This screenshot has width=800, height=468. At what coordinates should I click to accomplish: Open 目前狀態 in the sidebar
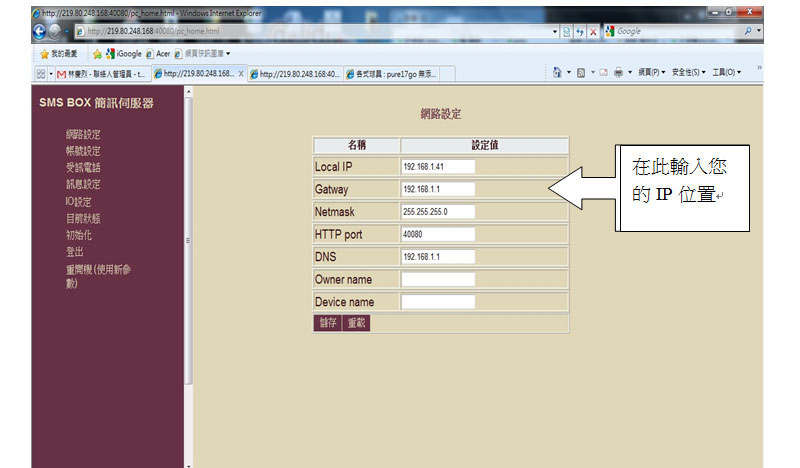tap(83, 218)
